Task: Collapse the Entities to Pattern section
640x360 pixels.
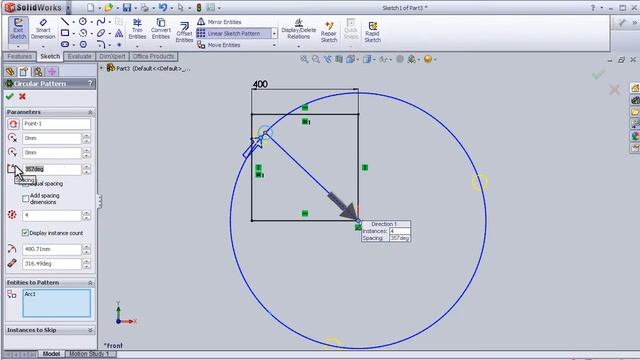Action: tap(90, 282)
